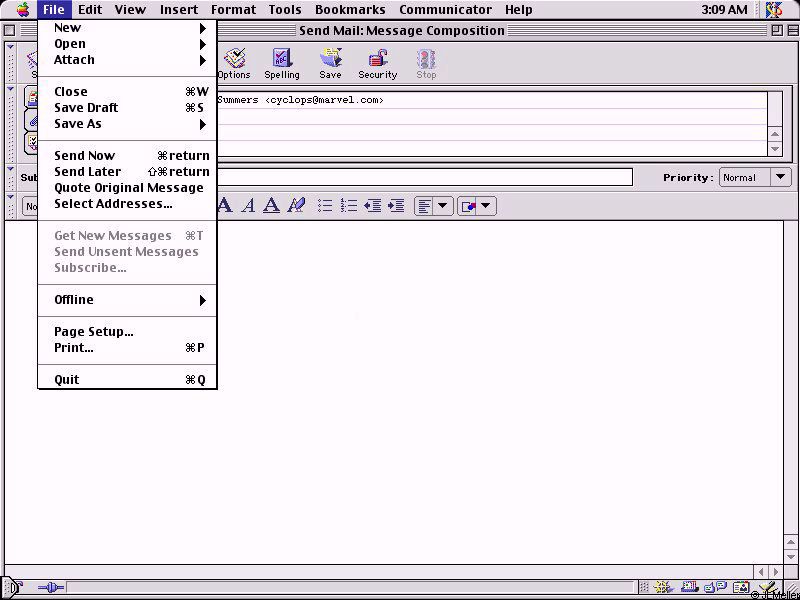
Task: Open the Priority Normal dropdown
Action: [755, 178]
